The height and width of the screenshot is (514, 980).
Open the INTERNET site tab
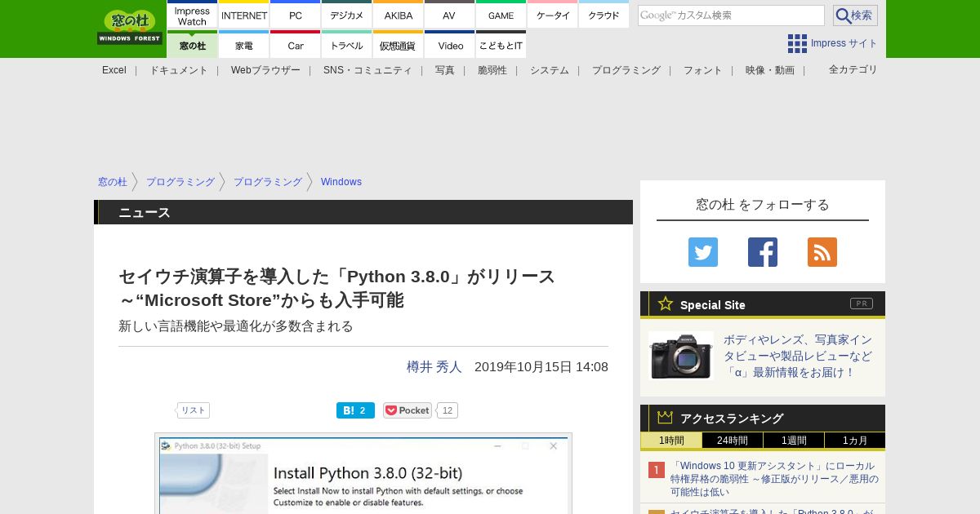[x=244, y=15]
